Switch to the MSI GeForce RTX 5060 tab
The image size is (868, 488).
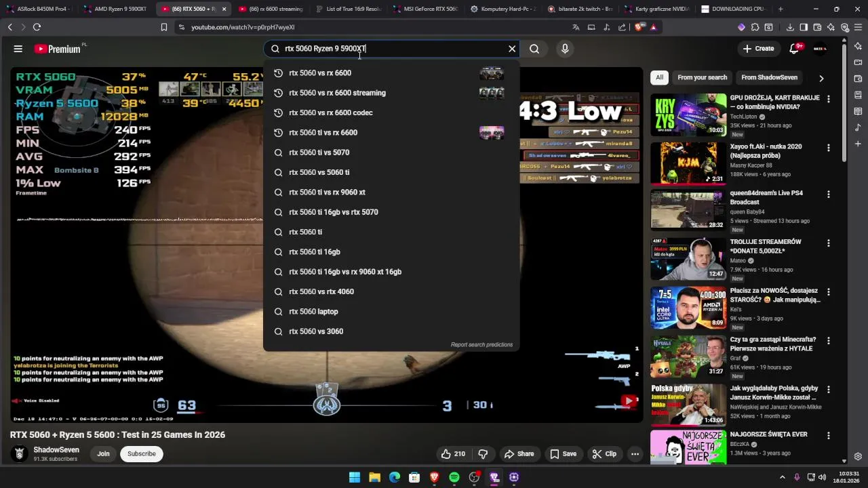[425, 9]
